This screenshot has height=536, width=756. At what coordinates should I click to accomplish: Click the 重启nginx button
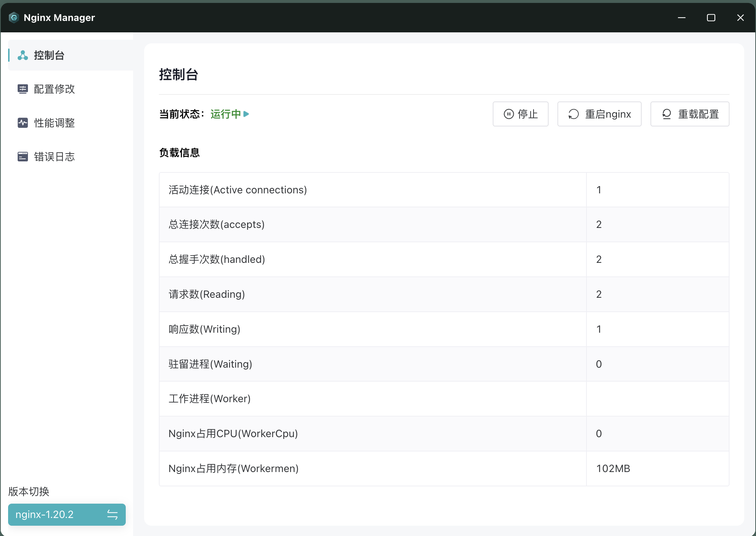[599, 114]
